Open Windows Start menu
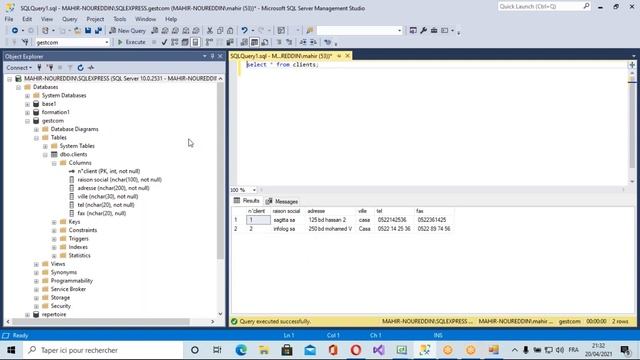This screenshot has width=640, height=360. point(11,350)
